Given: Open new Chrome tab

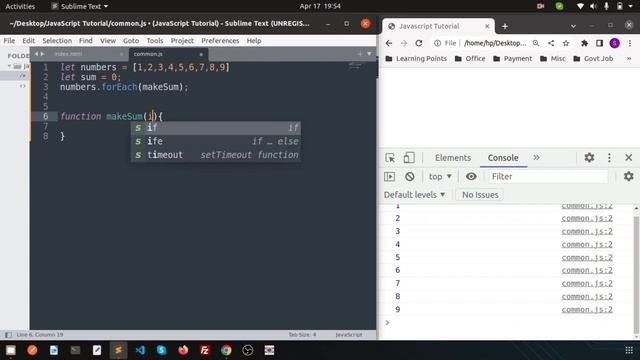Looking at the screenshot, I should [x=505, y=27].
